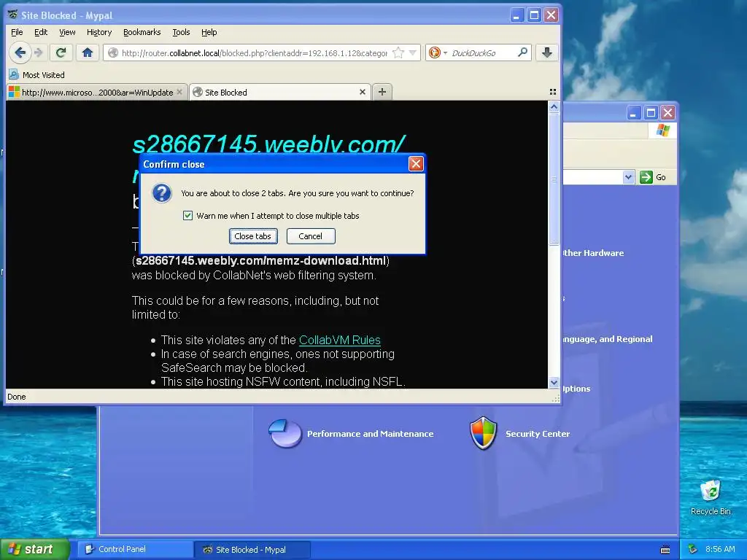Click the Mypal raccoon icon in title bar
Screen dimensions: 747x560
point(13,15)
